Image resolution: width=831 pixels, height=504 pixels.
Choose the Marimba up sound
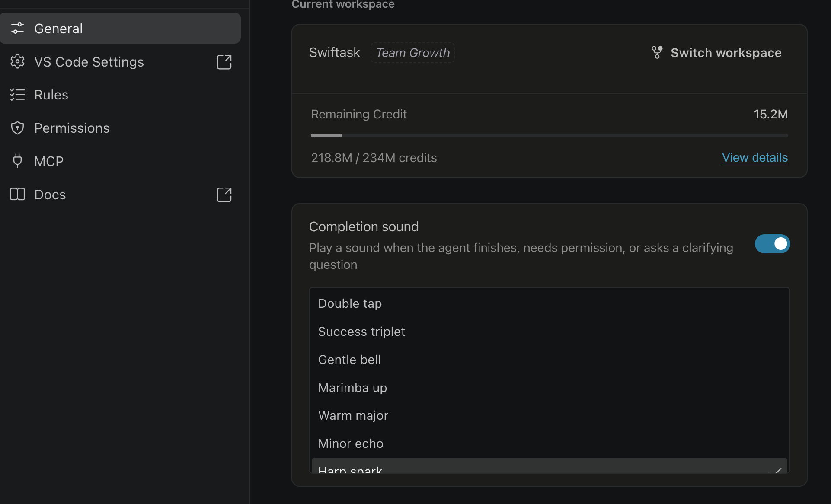click(x=549, y=388)
